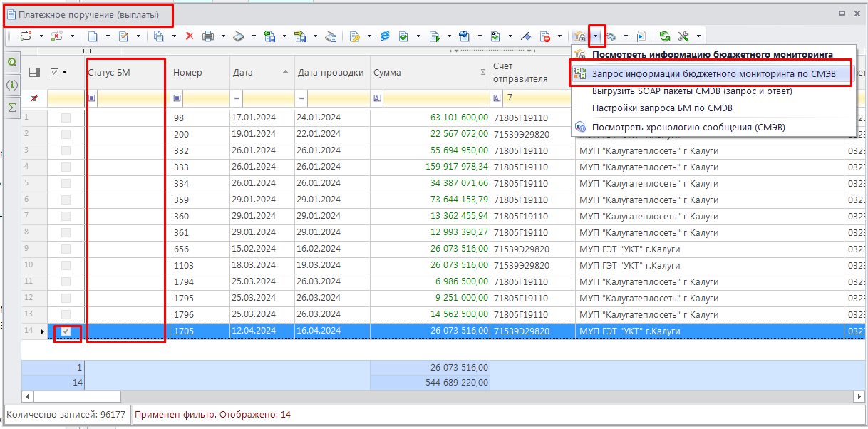
Task: Click the eraser-shaped toolbar icon
Action: [x=239, y=36]
